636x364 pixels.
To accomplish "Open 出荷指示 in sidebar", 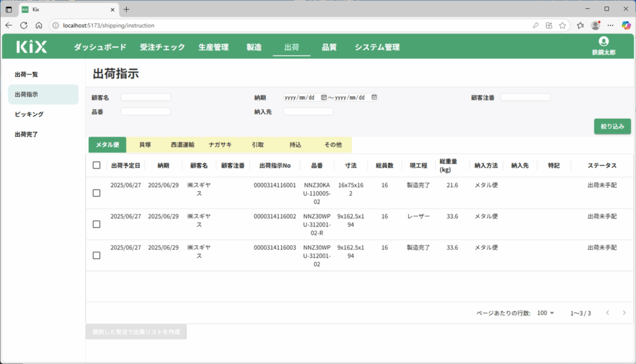I will click(43, 94).
